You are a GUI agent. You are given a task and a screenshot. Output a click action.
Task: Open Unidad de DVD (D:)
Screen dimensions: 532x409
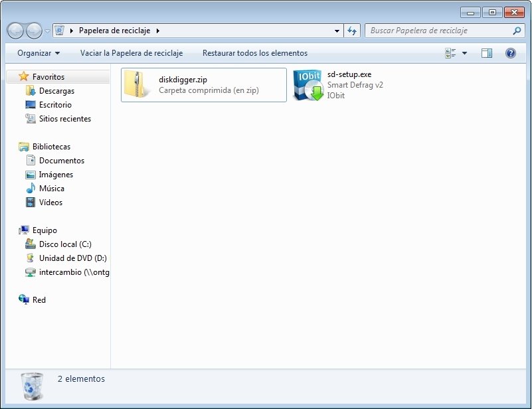click(x=73, y=258)
